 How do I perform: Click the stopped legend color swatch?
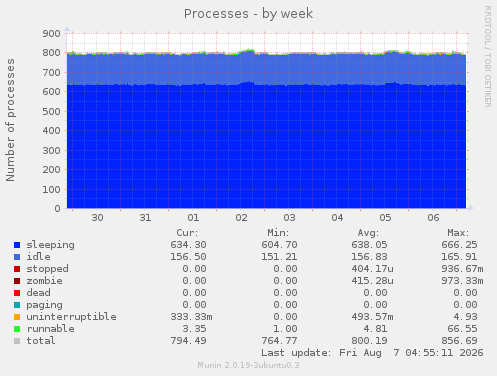[17, 269]
